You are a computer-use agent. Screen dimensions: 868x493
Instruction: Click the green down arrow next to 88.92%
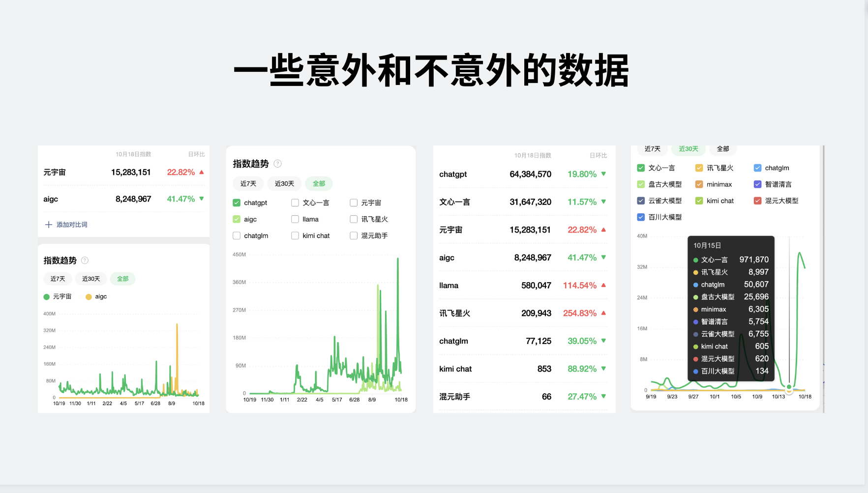pos(603,369)
